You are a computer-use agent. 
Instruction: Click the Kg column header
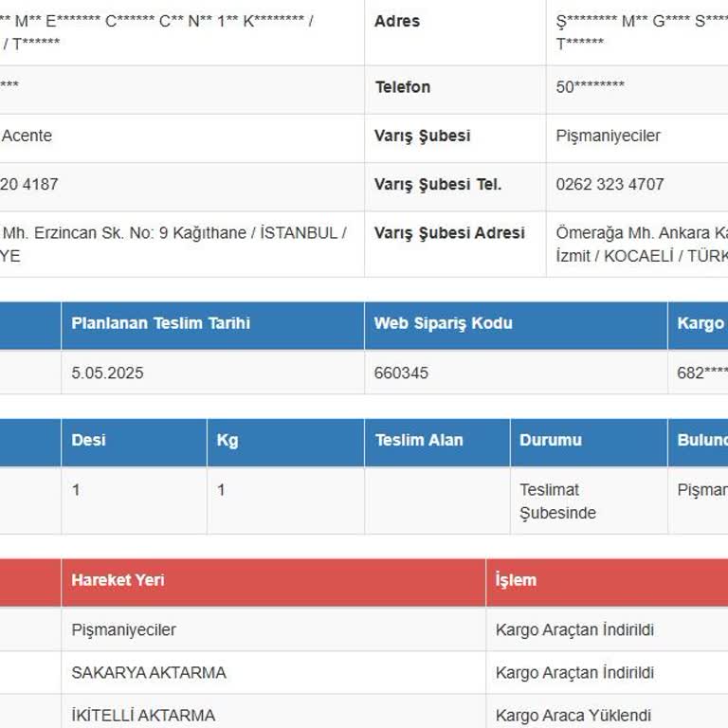pyautogui.click(x=227, y=440)
